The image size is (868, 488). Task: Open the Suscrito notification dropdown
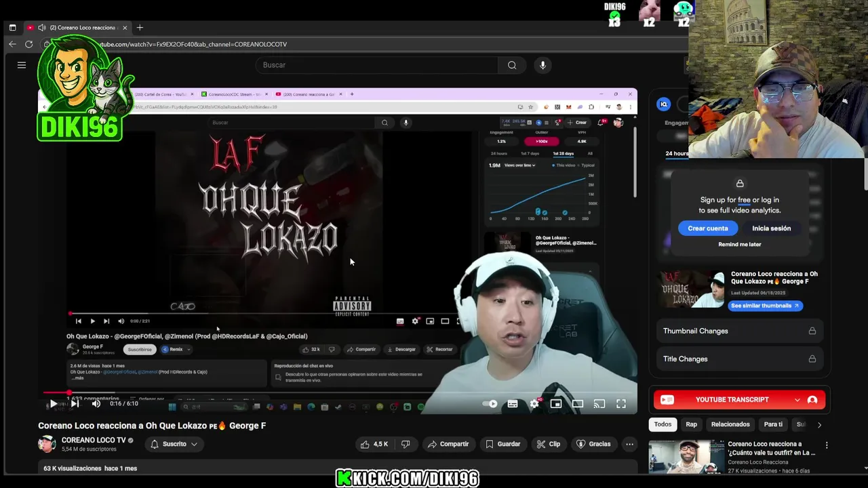pyautogui.click(x=174, y=444)
